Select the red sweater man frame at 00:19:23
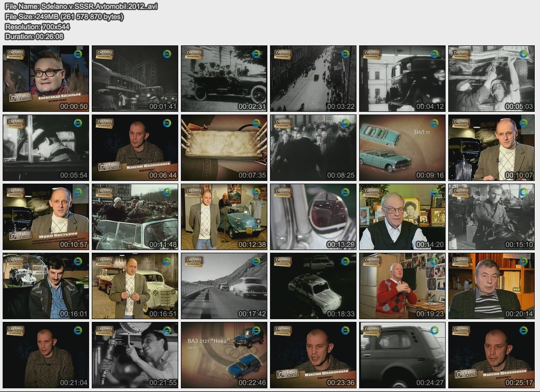This screenshot has width=540, height=392. click(402, 286)
